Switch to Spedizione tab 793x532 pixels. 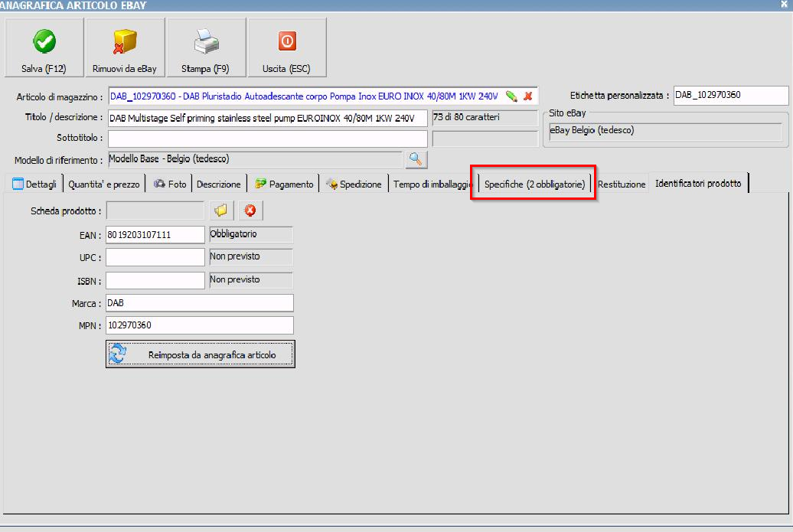(x=354, y=184)
